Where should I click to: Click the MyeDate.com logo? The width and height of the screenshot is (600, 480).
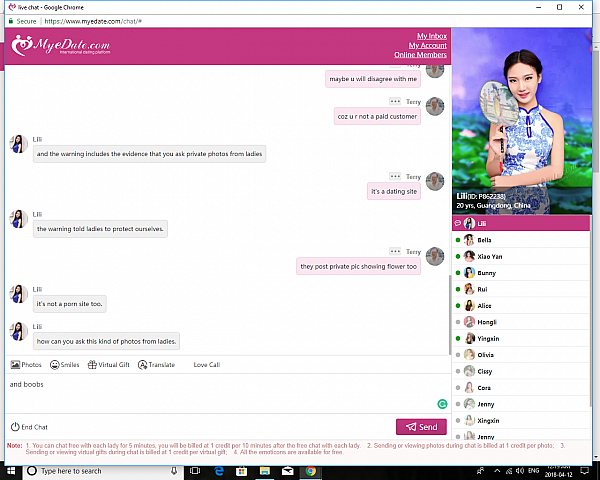[61, 47]
